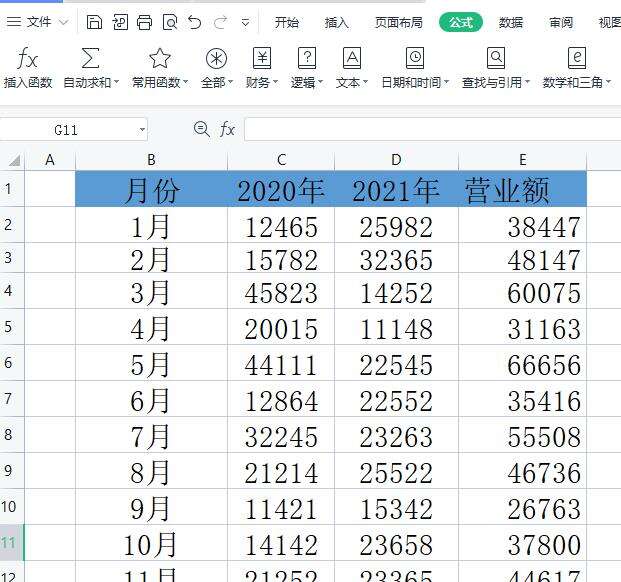Open the Math and Trig functions icon

pyautogui.click(x=577, y=58)
